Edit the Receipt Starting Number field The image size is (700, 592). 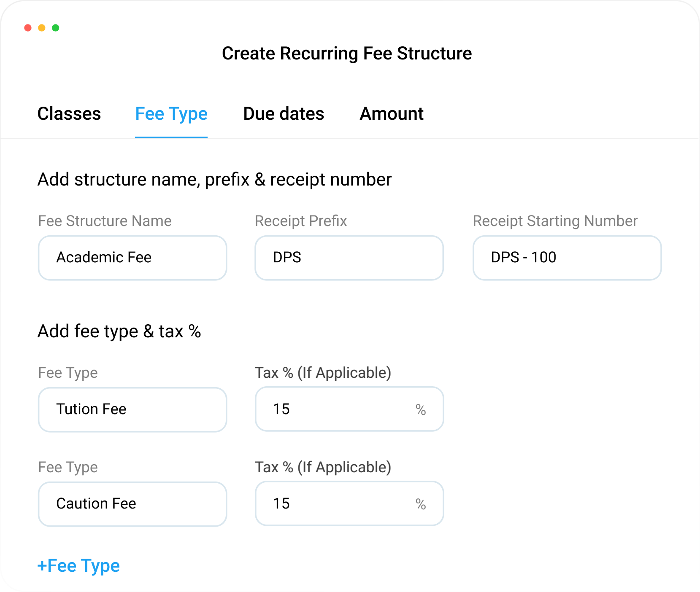567,258
